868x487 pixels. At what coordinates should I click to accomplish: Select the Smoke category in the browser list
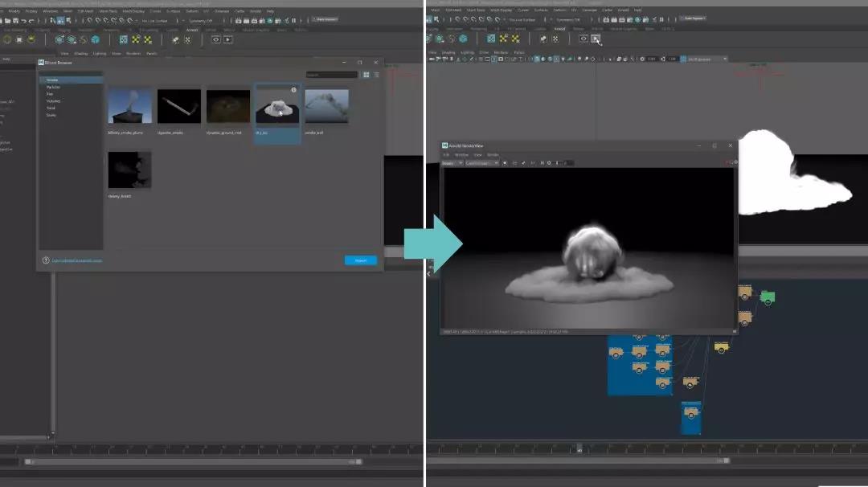52,80
